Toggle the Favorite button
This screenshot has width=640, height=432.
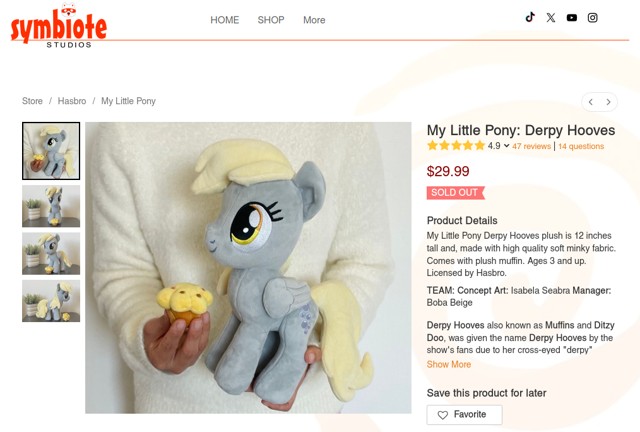[x=464, y=415]
